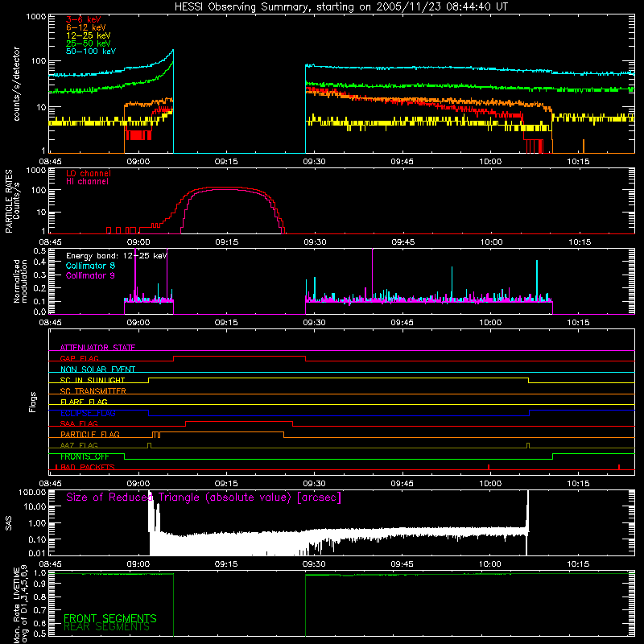Click the REAR SEGMENTS legend label
Screen dimensions: 644x644
tap(106, 627)
